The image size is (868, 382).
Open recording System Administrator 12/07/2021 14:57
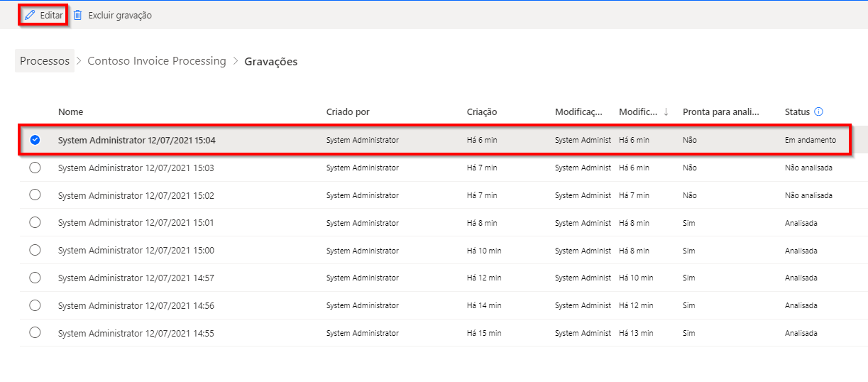[x=136, y=278]
